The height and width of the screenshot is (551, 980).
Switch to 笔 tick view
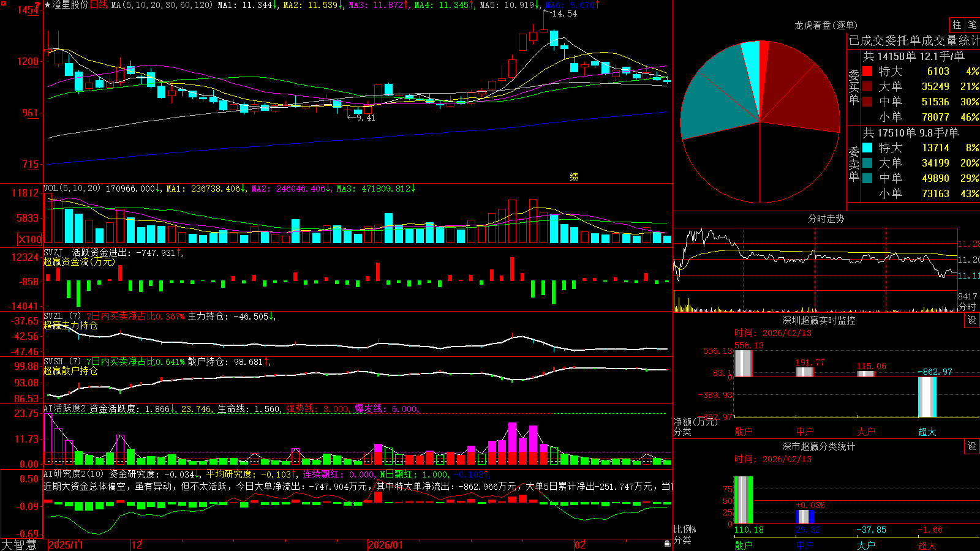click(x=972, y=25)
